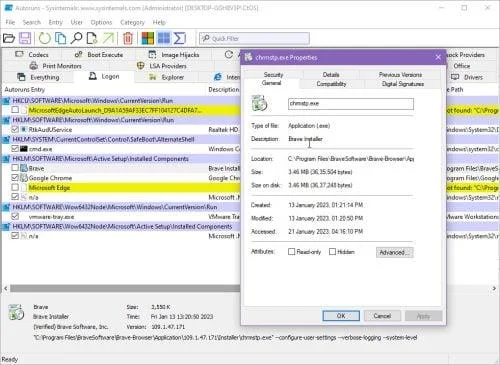The width and height of the screenshot is (500, 365).
Task: Switch to the Image Hijacks tab
Action: (x=174, y=55)
